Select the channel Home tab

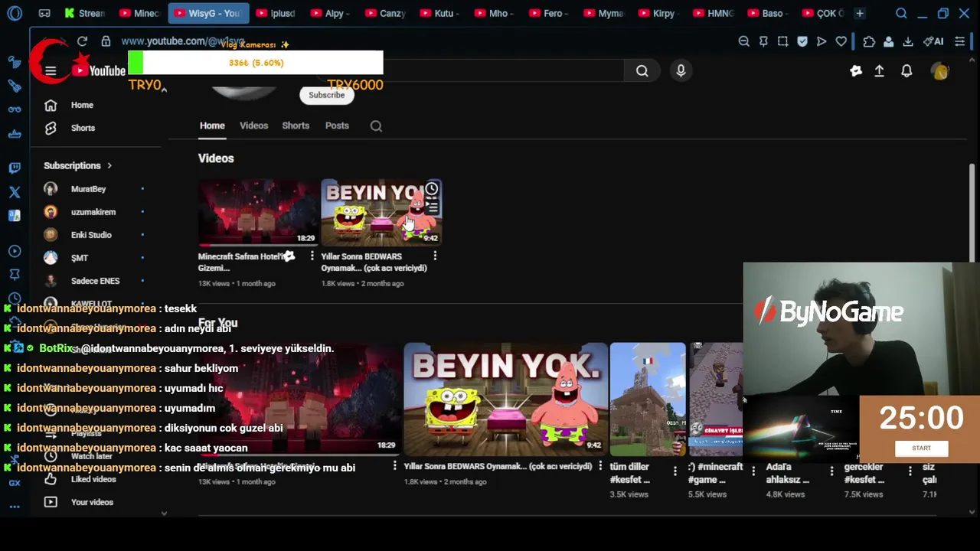(x=212, y=126)
